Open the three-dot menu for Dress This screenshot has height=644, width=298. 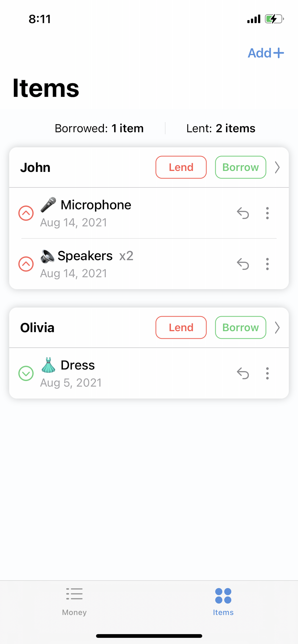click(x=267, y=374)
